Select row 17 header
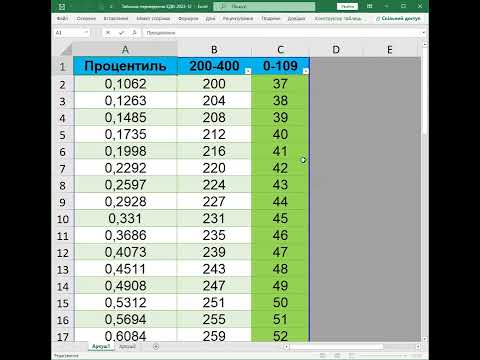The width and height of the screenshot is (480, 360). (x=62, y=335)
